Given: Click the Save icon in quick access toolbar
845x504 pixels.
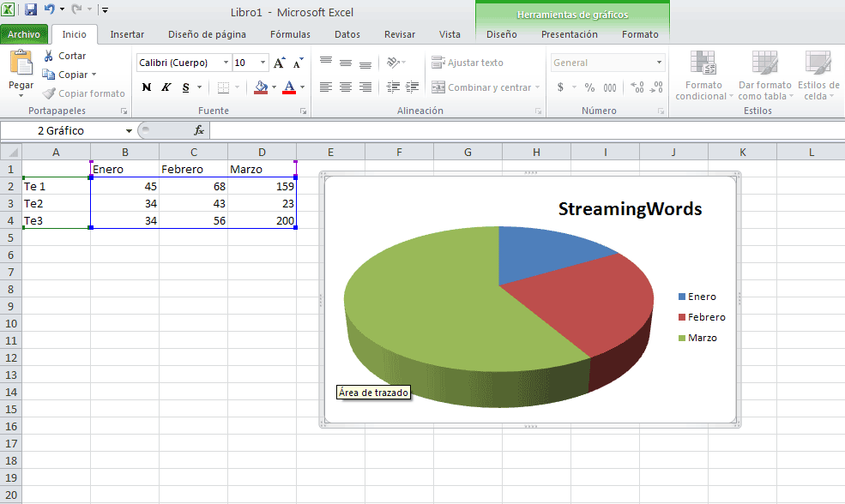Looking at the screenshot, I should click(x=31, y=9).
